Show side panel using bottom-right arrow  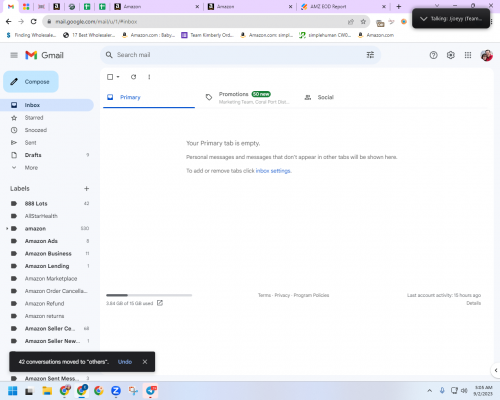496,370
